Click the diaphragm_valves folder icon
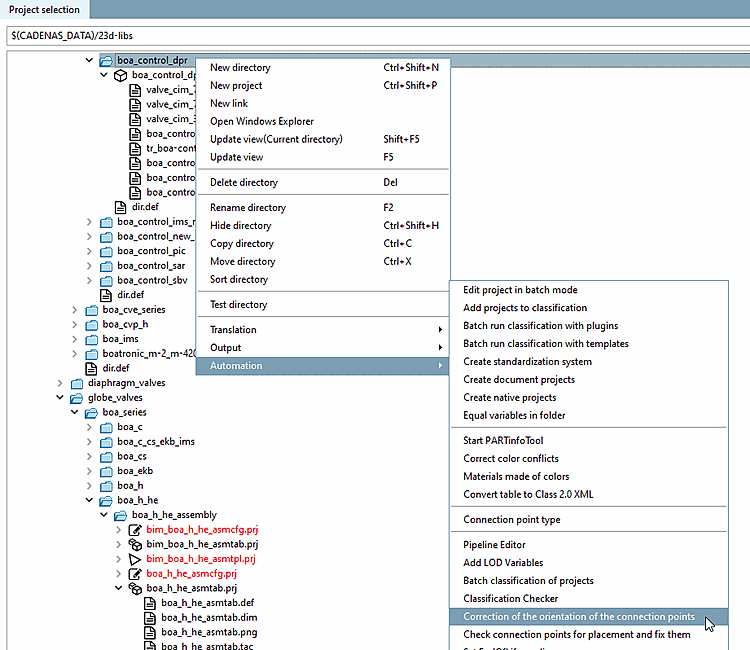Image resolution: width=750 pixels, height=650 pixels. point(77,383)
